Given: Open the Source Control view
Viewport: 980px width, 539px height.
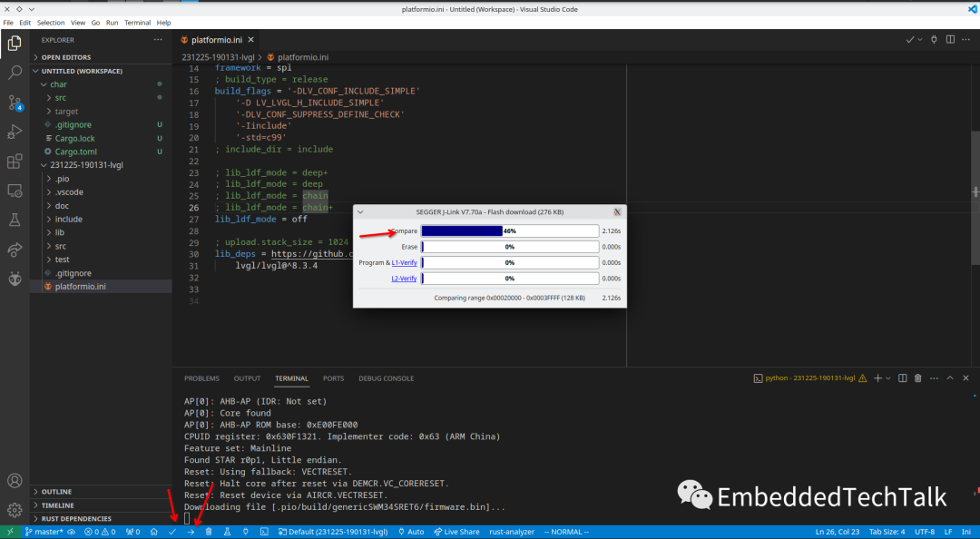Looking at the screenshot, I should pyautogui.click(x=15, y=103).
